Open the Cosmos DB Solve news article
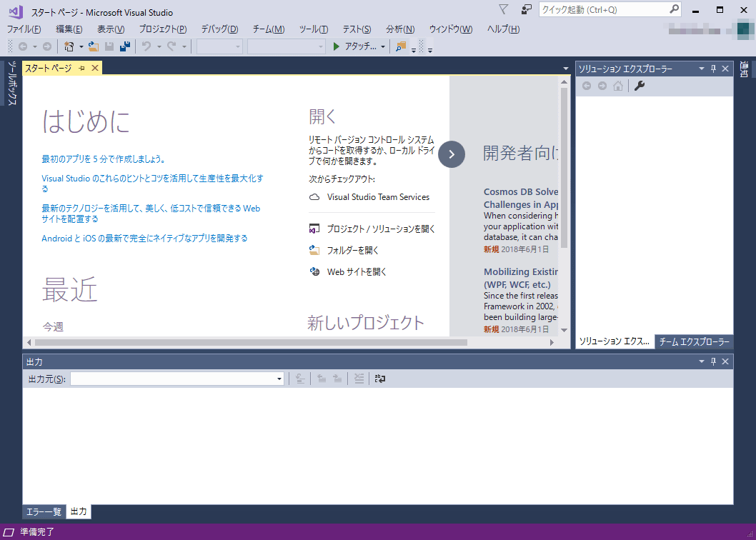This screenshot has width=756, height=540. point(521,198)
